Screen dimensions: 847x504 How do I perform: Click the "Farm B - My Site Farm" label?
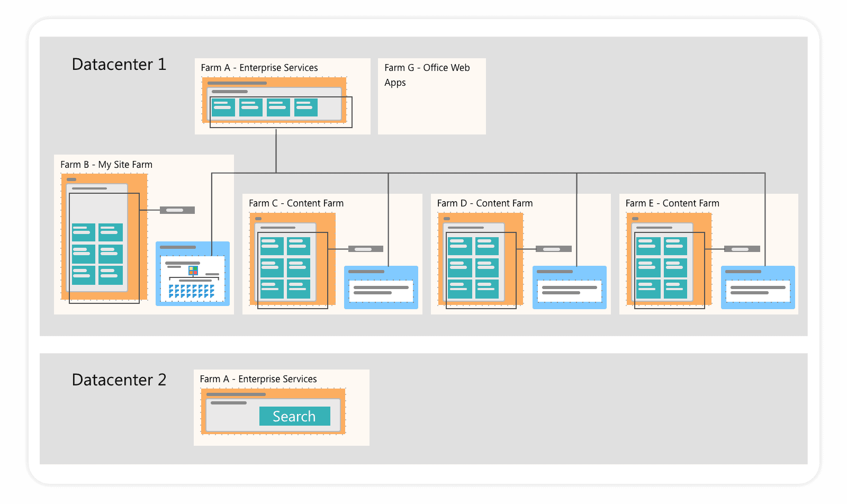click(x=106, y=165)
